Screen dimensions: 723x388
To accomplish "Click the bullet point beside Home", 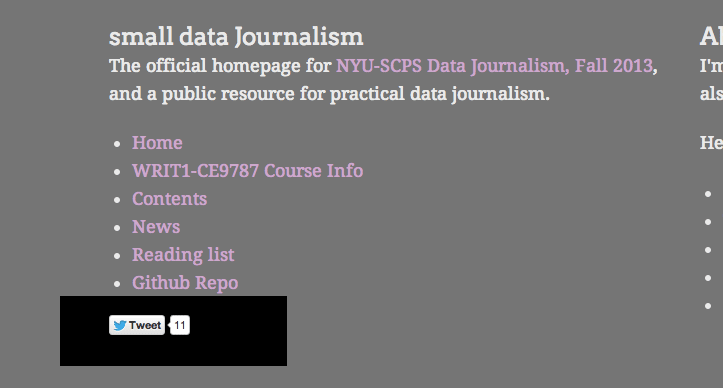I will [117, 144].
